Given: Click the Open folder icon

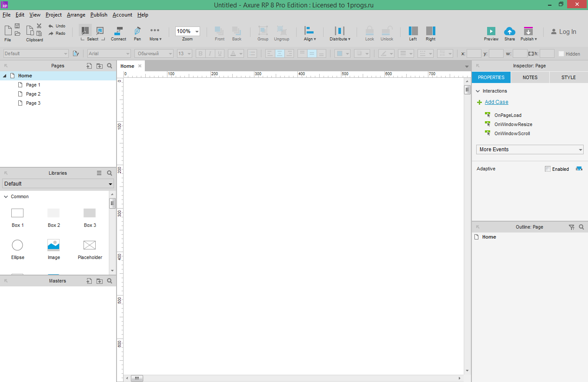Looking at the screenshot, I should 17,33.
